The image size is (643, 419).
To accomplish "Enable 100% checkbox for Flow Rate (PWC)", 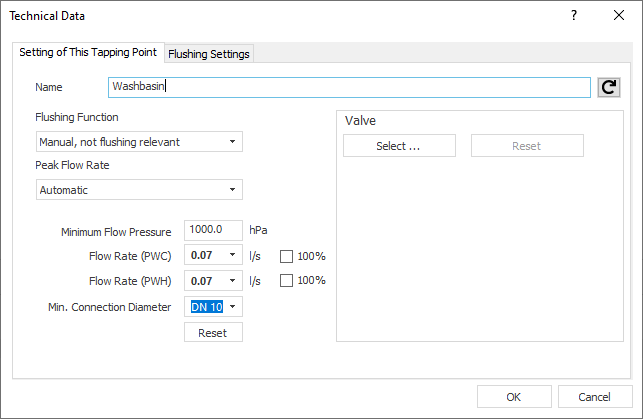I will click(x=286, y=257).
